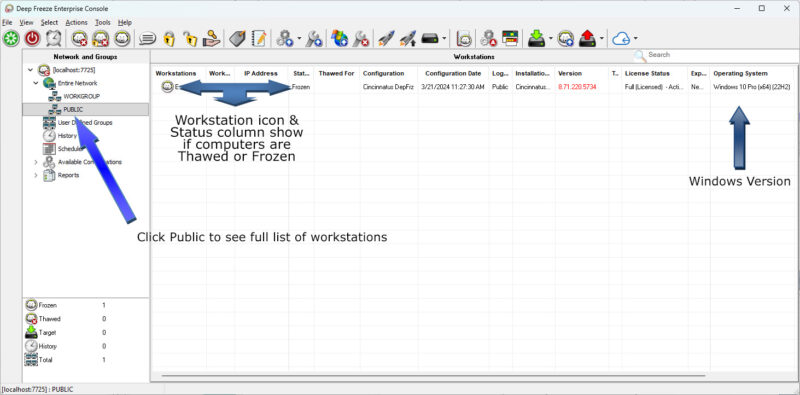Open dropdown beside green download drive icon
Screen dimensions: 800x395
[551, 39]
